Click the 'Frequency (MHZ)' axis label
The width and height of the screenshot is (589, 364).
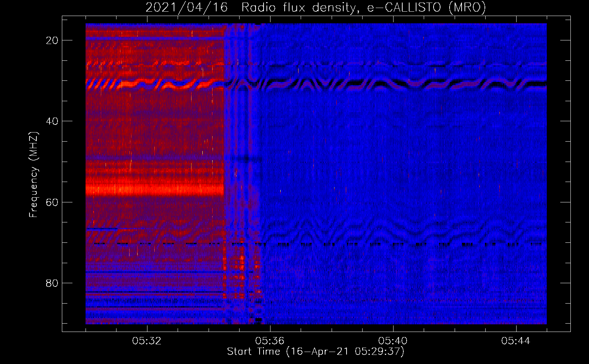pyautogui.click(x=33, y=175)
